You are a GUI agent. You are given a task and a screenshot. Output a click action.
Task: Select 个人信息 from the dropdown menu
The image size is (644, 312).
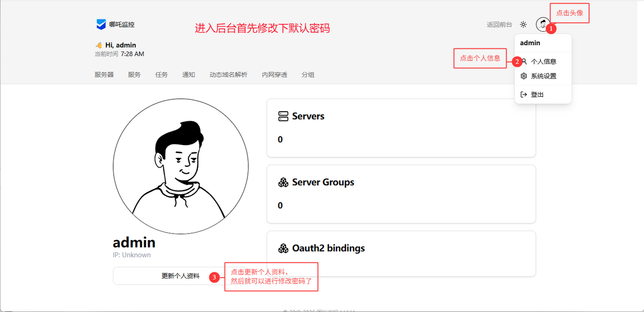click(543, 62)
